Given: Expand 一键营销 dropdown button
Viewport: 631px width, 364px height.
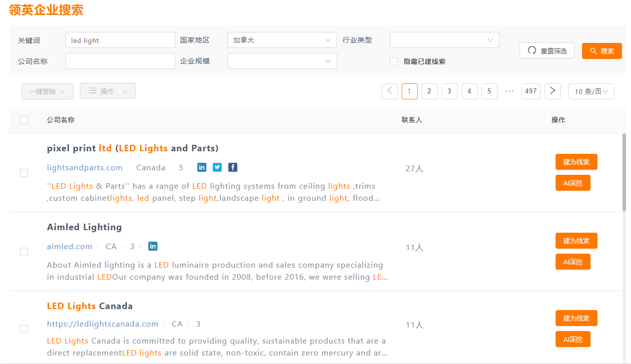Looking at the screenshot, I should click(x=47, y=91).
